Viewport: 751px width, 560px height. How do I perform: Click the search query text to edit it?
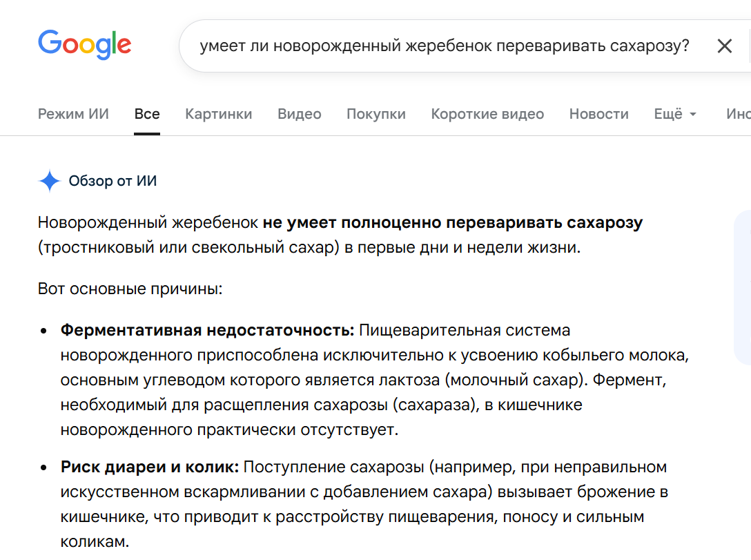coord(442,46)
